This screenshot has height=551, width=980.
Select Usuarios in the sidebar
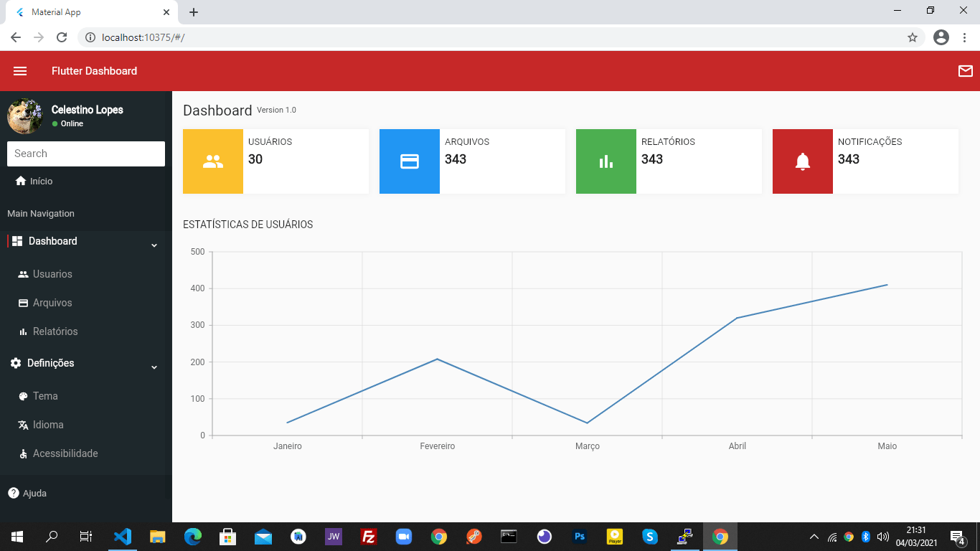pyautogui.click(x=53, y=273)
